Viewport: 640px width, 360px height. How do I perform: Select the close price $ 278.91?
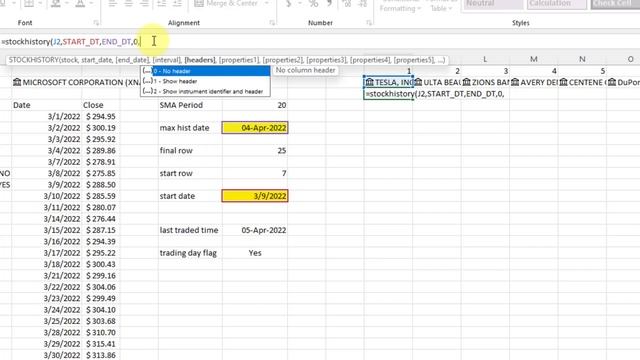(x=100, y=162)
